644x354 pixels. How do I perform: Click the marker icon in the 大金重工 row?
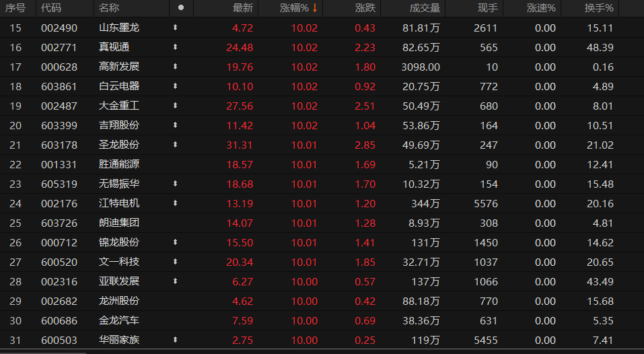176,106
